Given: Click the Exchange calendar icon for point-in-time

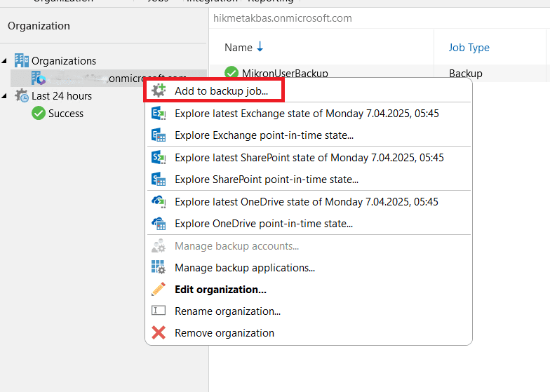Looking at the screenshot, I should coord(159,135).
